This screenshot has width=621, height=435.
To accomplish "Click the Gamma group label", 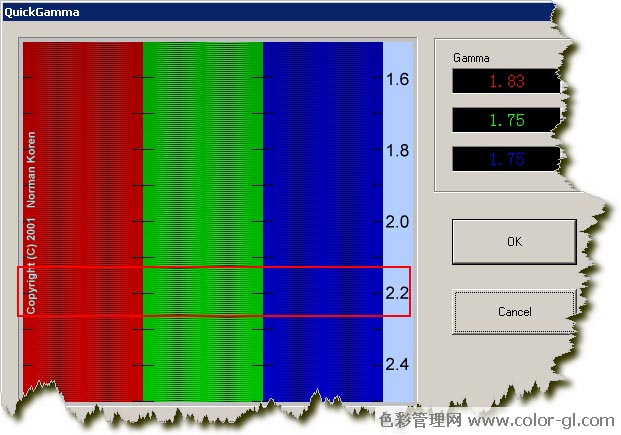I will pos(471,58).
